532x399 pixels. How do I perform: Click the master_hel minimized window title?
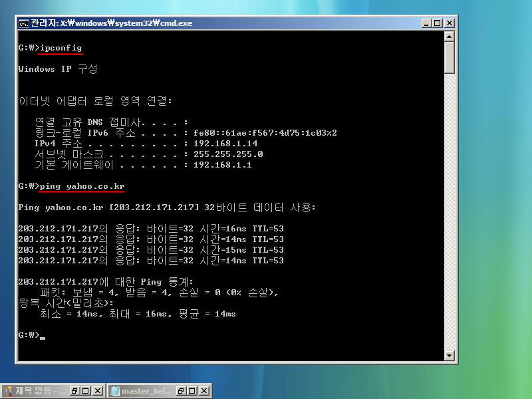(146, 391)
